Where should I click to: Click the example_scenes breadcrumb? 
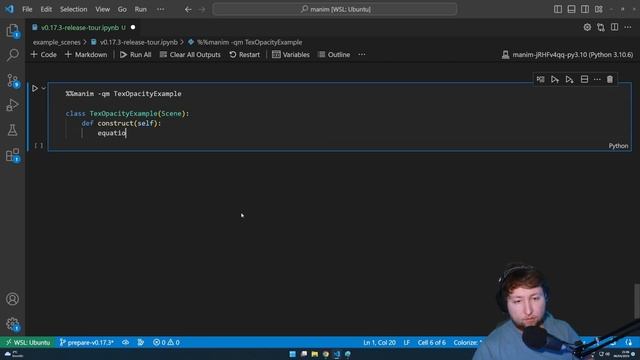tap(56, 42)
